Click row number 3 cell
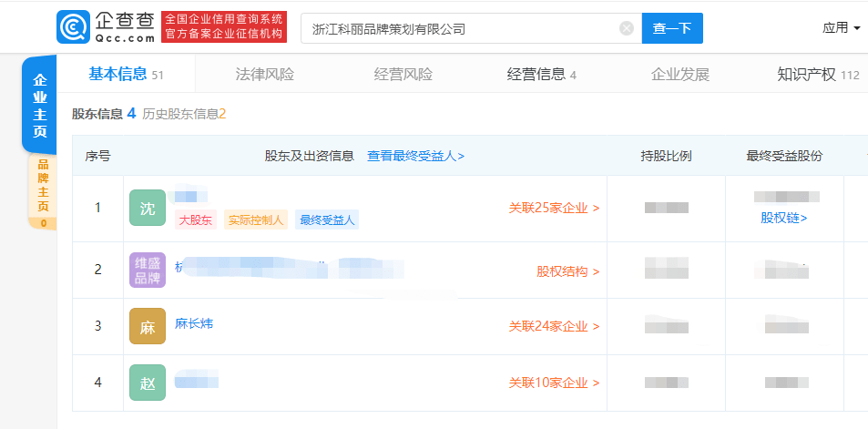868x429 pixels. [98, 326]
